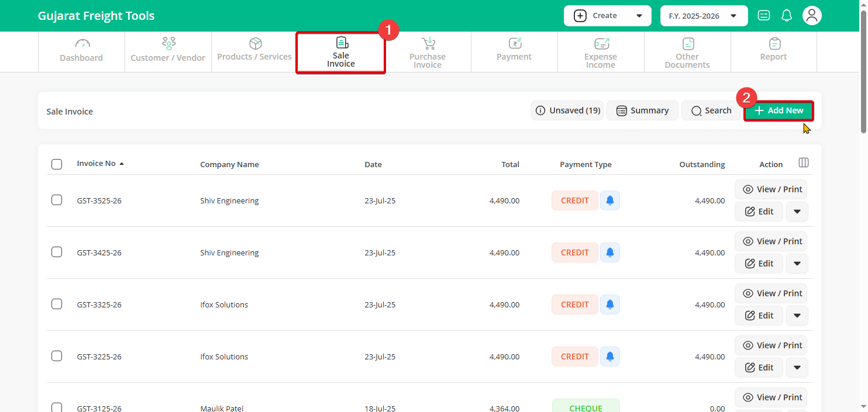Click the Purchase Invoice cart icon

click(x=428, y=43)
